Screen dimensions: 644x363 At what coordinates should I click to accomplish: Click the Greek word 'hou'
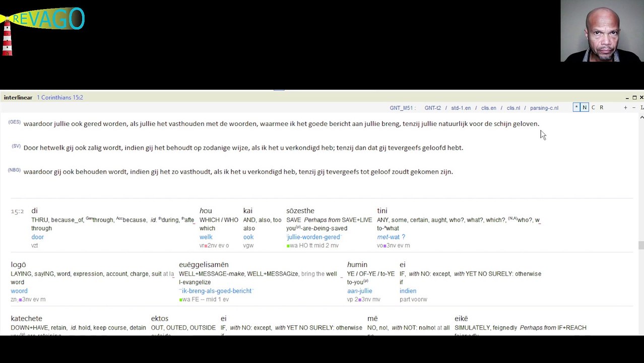[x=205, y=211]
